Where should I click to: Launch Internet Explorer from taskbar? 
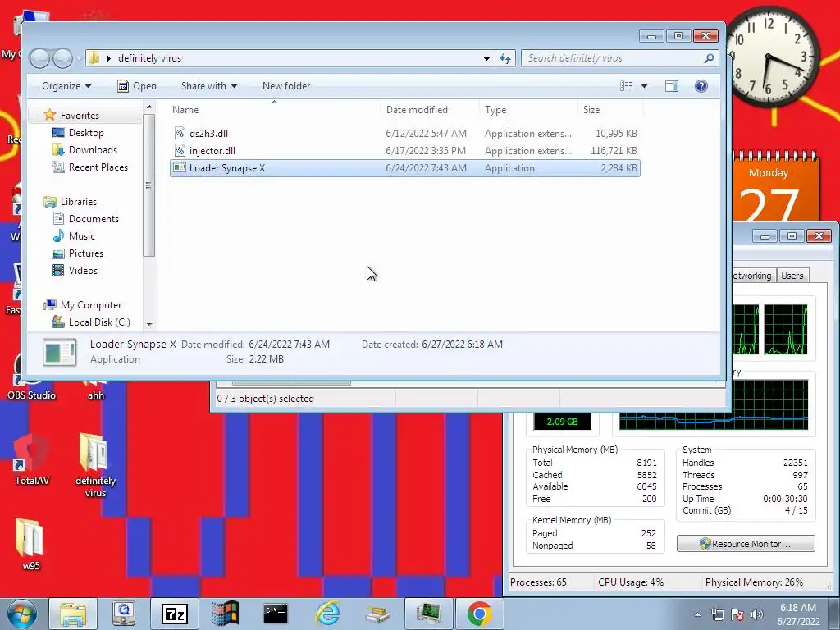pyautogui.click(x=326, y=614)
